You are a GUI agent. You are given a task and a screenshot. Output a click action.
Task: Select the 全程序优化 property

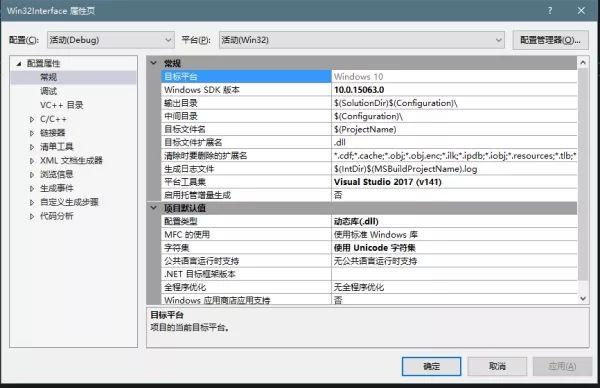coord(246,287)
